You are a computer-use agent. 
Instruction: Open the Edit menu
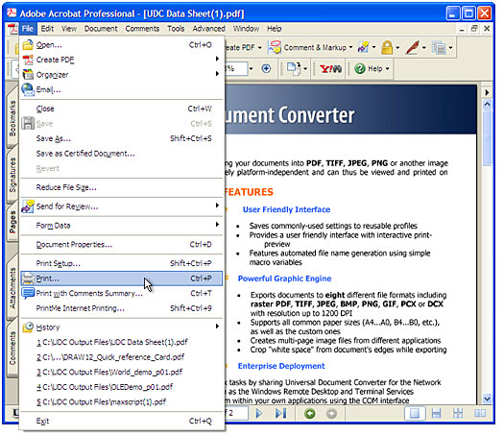click(x=47, y=29)
